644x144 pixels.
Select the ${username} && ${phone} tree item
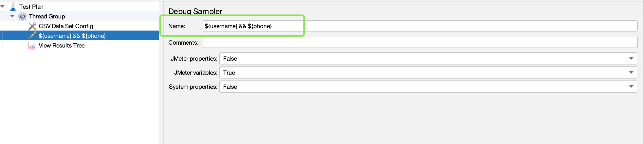(72, 36)
